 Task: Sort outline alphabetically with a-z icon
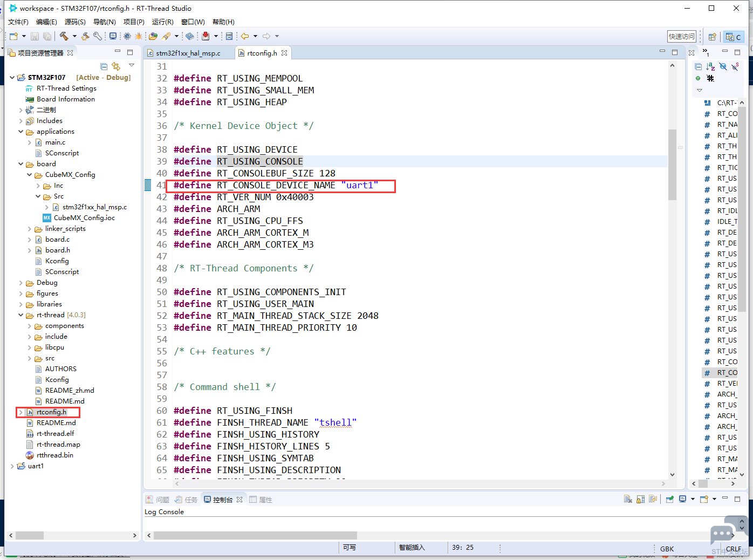(710, 66)
